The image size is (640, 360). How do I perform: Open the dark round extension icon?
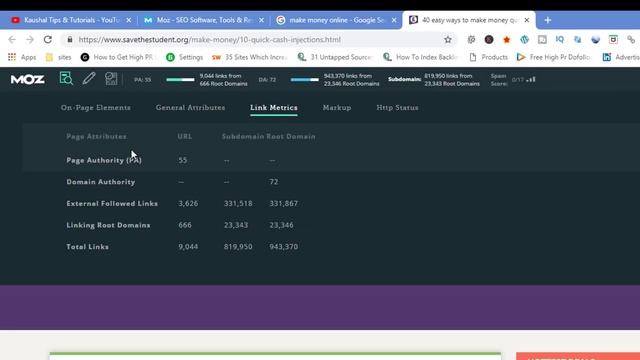[489, 40]
